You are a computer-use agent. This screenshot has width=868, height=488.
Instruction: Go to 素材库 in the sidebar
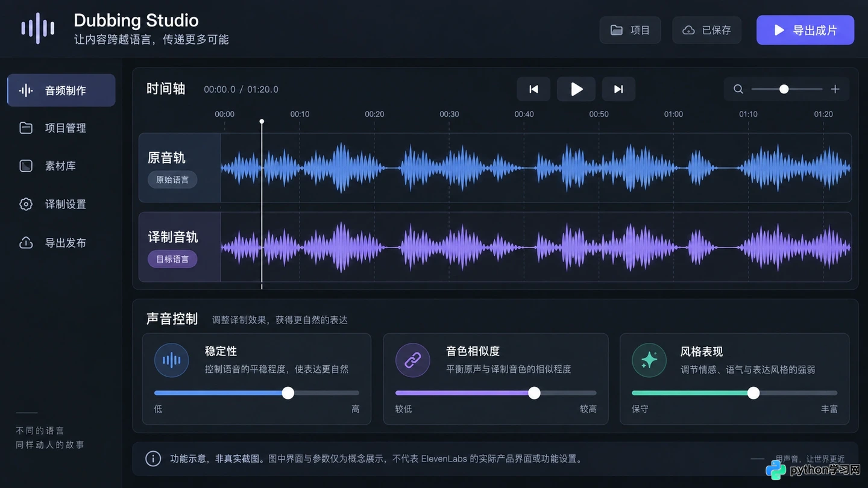[x=61, y=166]
